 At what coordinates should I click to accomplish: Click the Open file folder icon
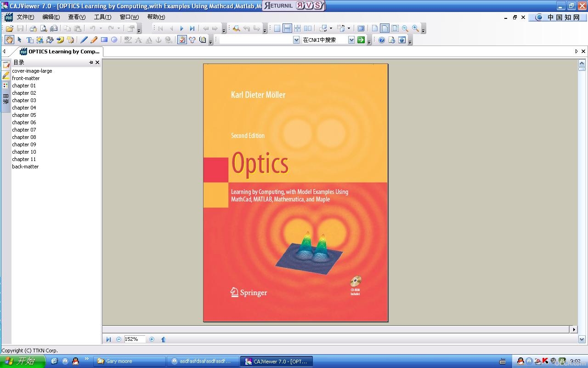point(10,29)
